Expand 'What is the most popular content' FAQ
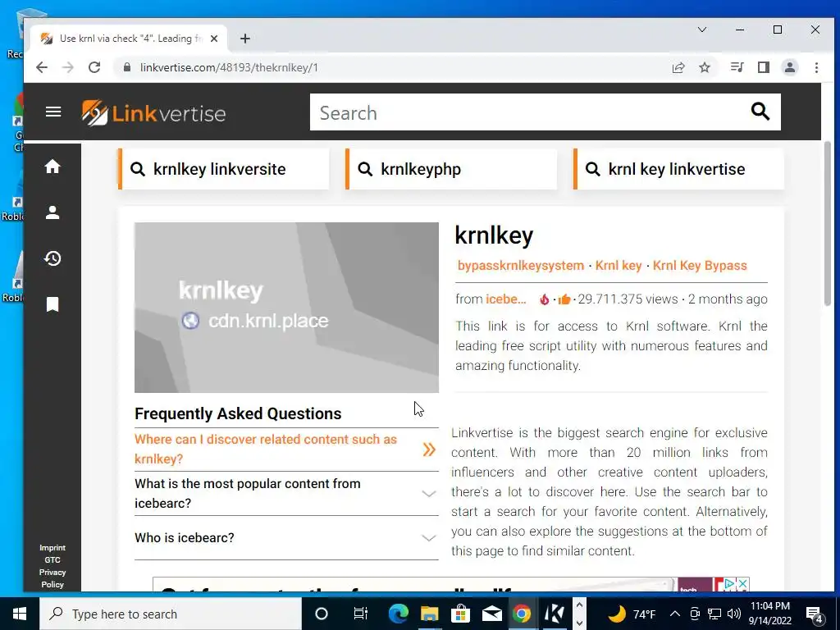 click(x=286, y=493)
